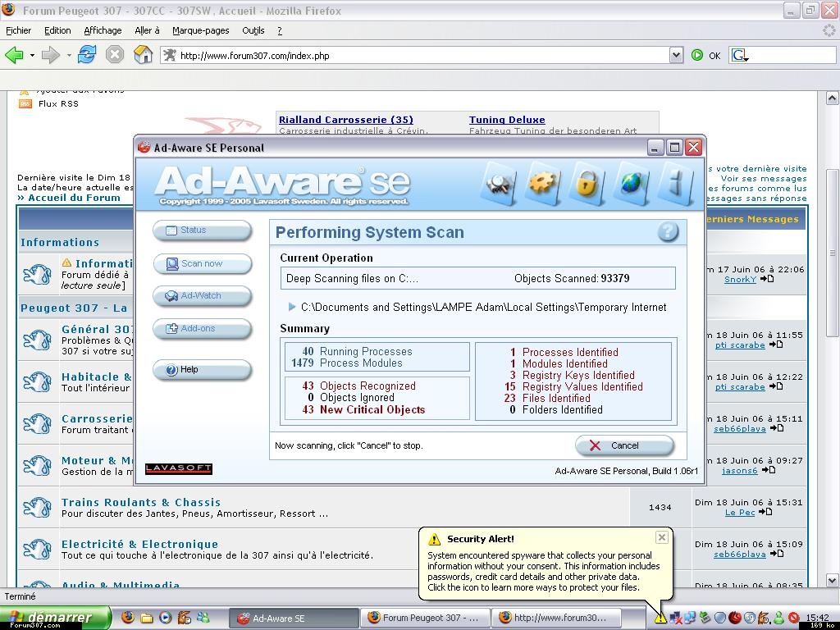
Task: Click the '43 New Critical Objects' summary line
Action: [363, 409]
